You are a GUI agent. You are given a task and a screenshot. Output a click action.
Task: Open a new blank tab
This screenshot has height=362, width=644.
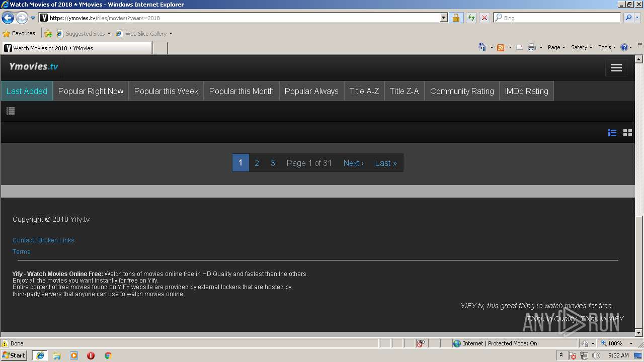(160, 48)
